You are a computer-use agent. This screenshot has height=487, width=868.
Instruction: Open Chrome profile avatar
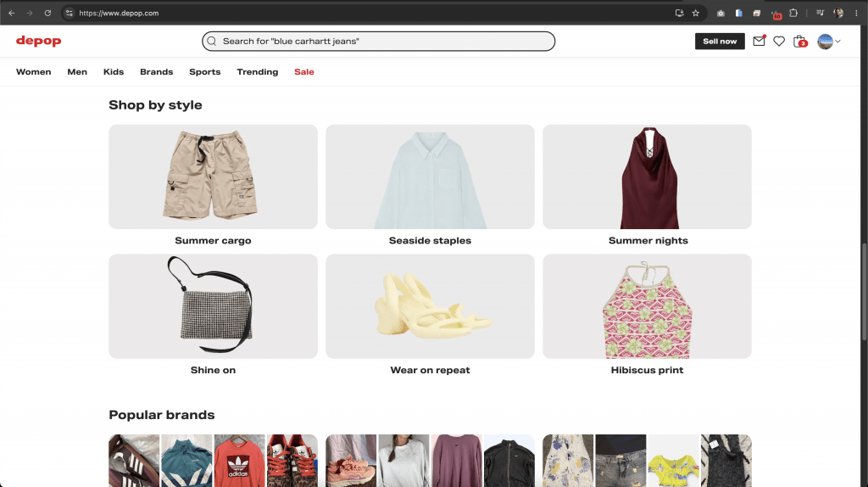838,13
